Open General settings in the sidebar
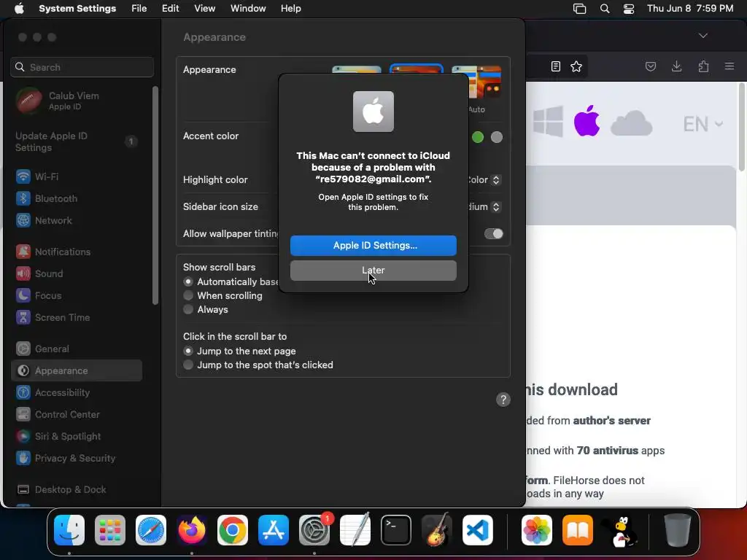The height and width of the screenshot is (560, 747). pyautogui.click(x=76, y=349)
